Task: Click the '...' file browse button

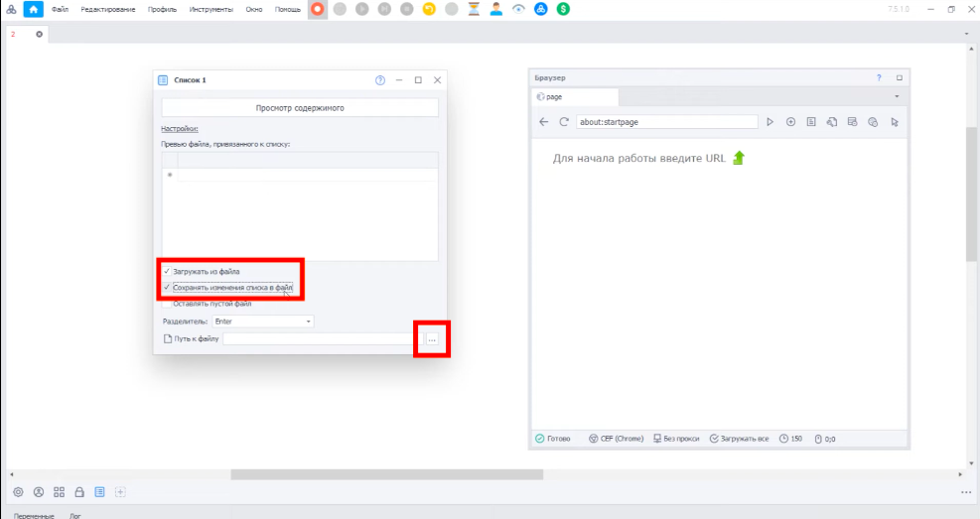Action: [x=432, y=339]
